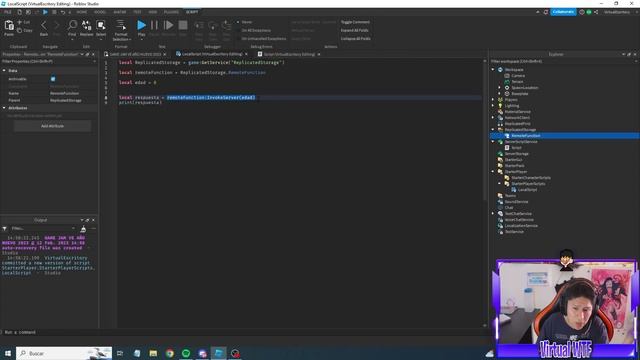Viewport: 640px width, 360px height.
Task: Select SoundService in the Explorer
Action: [x=516, y=202]
